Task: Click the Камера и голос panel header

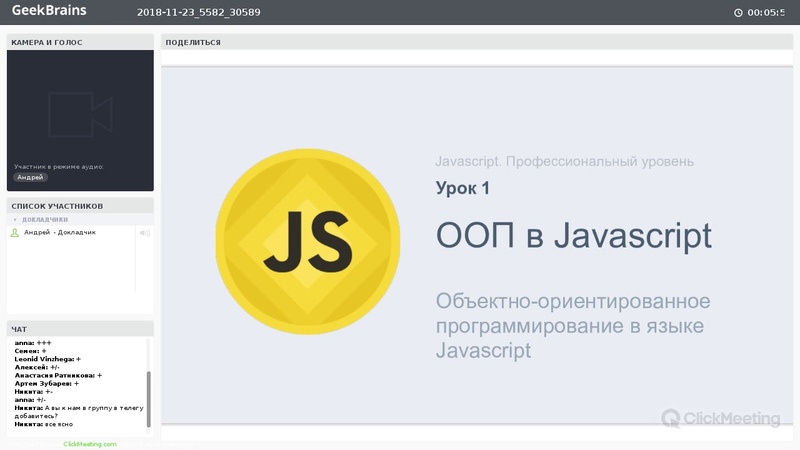Action: coord(80,42)
